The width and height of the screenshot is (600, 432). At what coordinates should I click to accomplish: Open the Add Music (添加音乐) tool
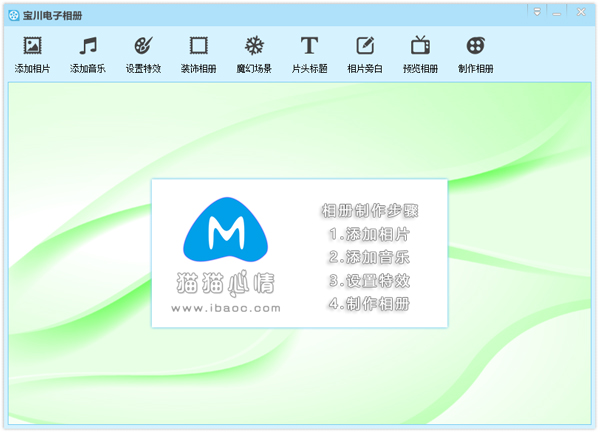(x=88, y=46)
